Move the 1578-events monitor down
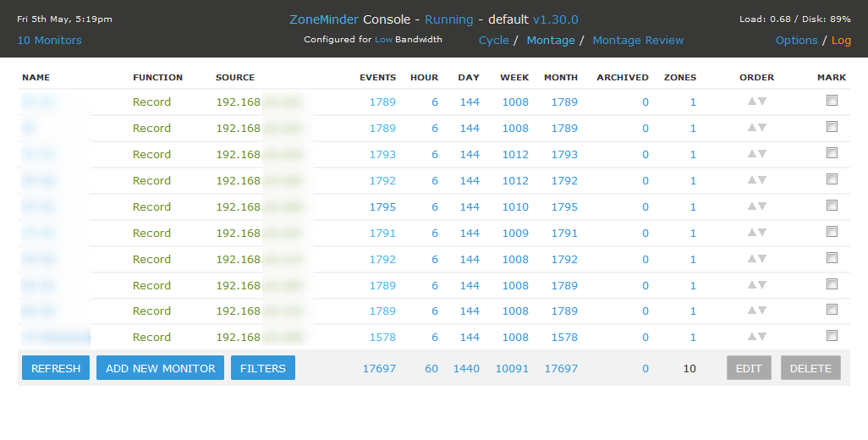This screenshot has height=440, width=868. 762,337
